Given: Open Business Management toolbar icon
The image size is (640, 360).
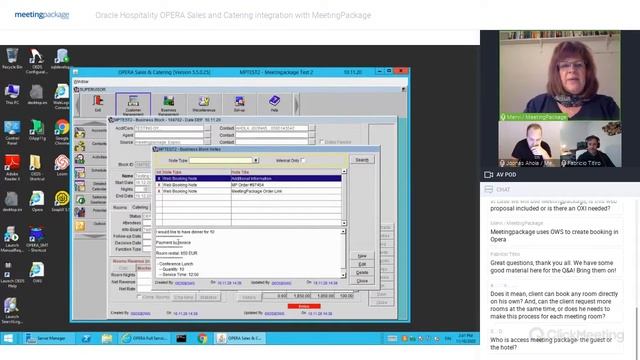Looking at the screenshot, I should (169, 104).
